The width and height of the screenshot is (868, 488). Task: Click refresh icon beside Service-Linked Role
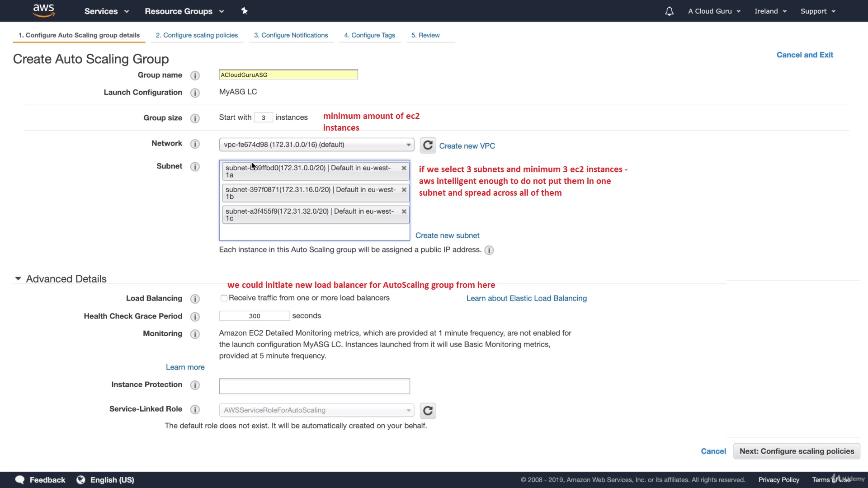[428, 410]
